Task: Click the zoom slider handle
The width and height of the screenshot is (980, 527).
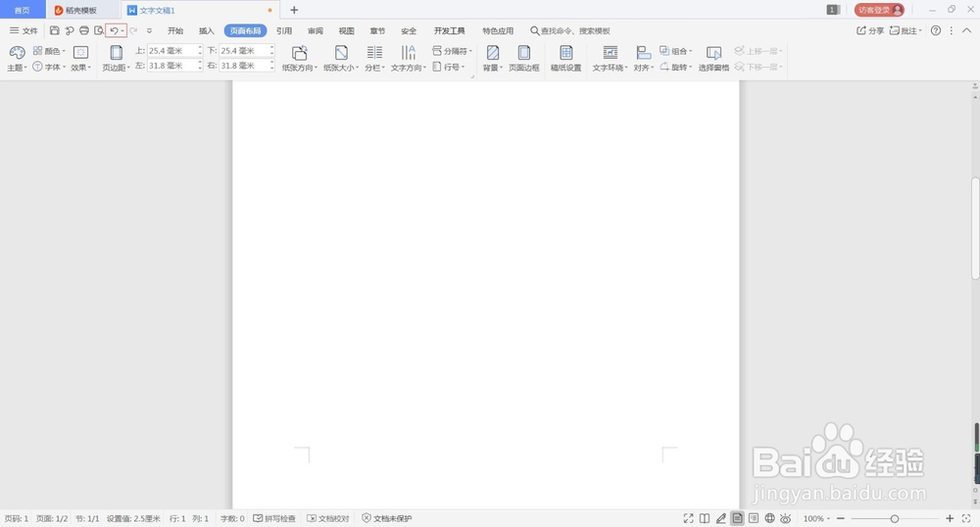Action: click(x=895, y=518)
